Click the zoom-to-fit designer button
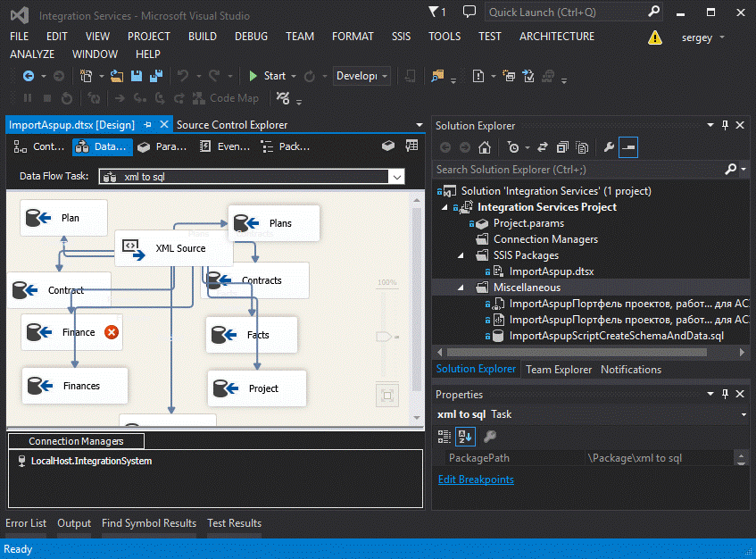 pyautogui.click(x=386, y=396)
